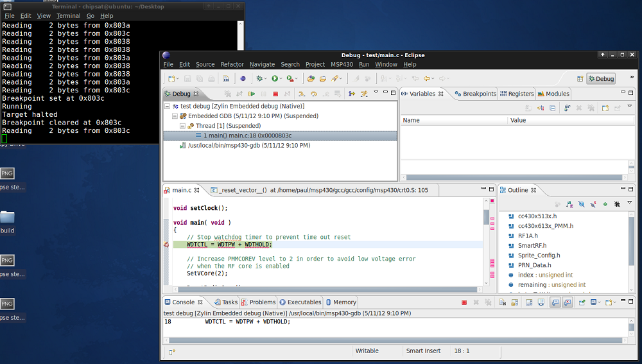Collapse the Thread [1] node
This screenshot has height=364, width=642.
tap(182, 126)
